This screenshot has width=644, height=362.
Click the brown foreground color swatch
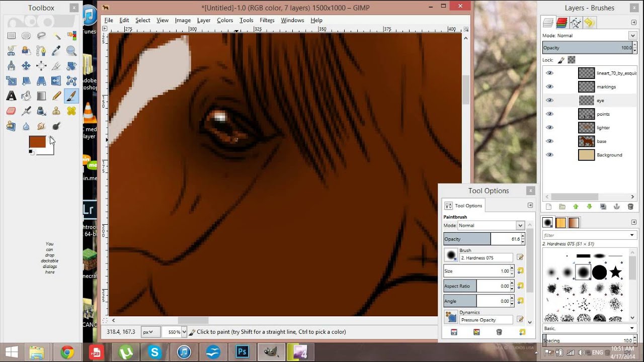(x=37, y=142)
